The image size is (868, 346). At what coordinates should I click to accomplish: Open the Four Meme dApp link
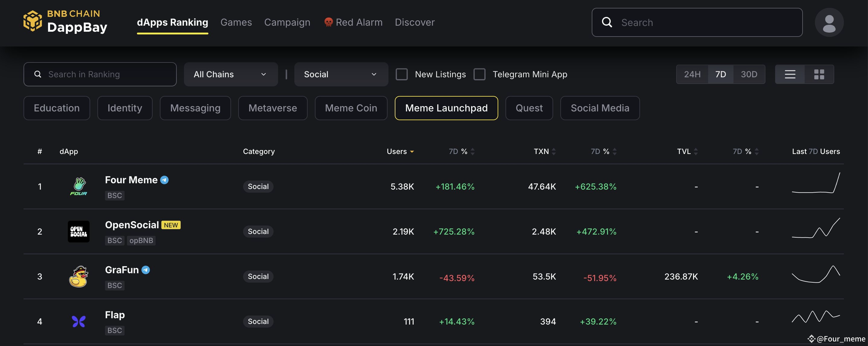pos(131,180)
